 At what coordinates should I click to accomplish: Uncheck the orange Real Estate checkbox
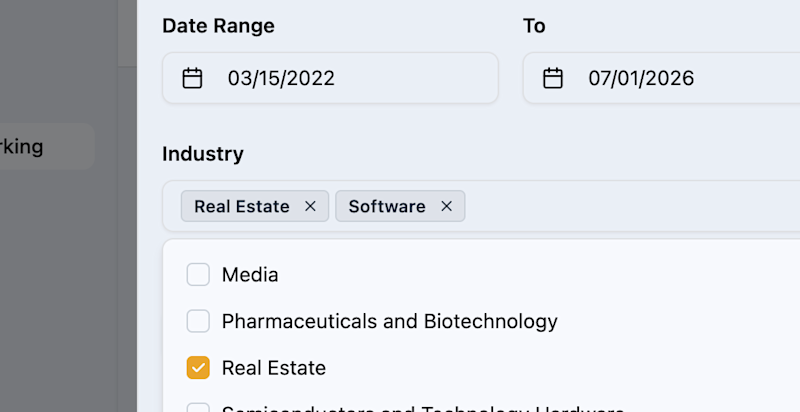click(x=198, y=367)
